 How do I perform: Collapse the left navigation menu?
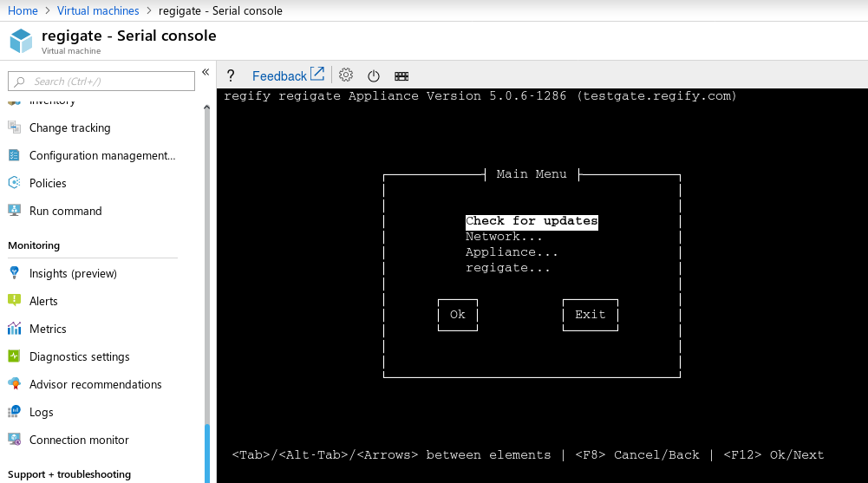pyautogui.click(x=206, y=72)
